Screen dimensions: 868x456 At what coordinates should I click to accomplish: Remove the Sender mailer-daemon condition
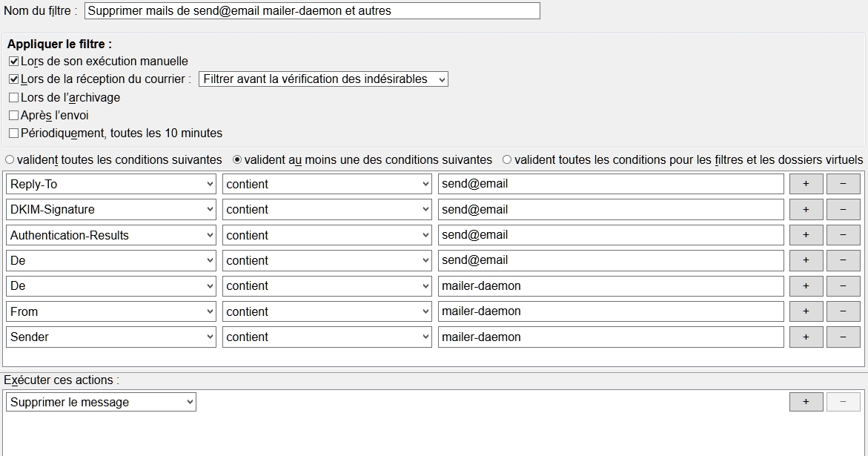pyautogui.click(x=844, y=337)
